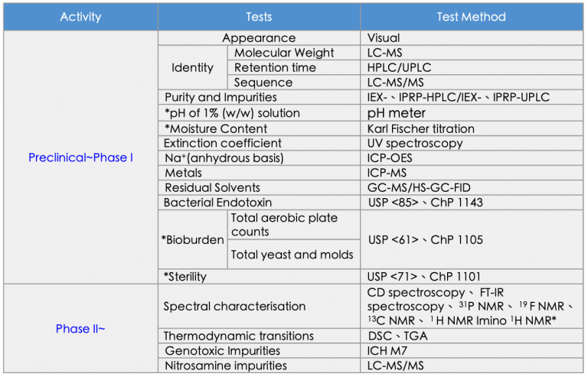Click the pH meter method cell

472,113
